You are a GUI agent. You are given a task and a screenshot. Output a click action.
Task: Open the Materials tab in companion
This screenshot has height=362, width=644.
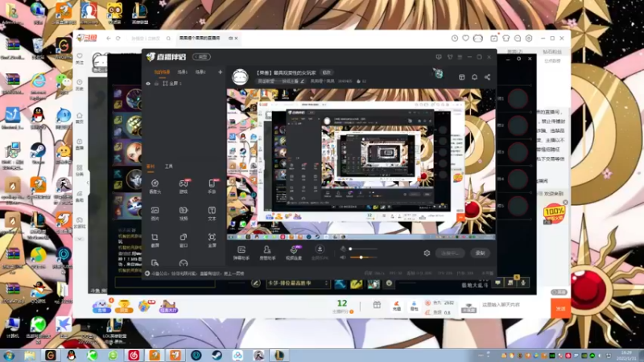coord(151,167)
